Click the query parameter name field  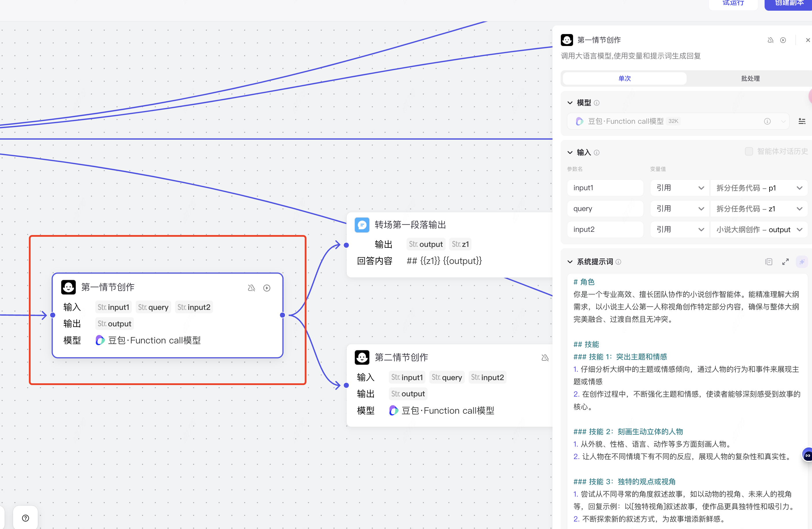pos(605,209)
